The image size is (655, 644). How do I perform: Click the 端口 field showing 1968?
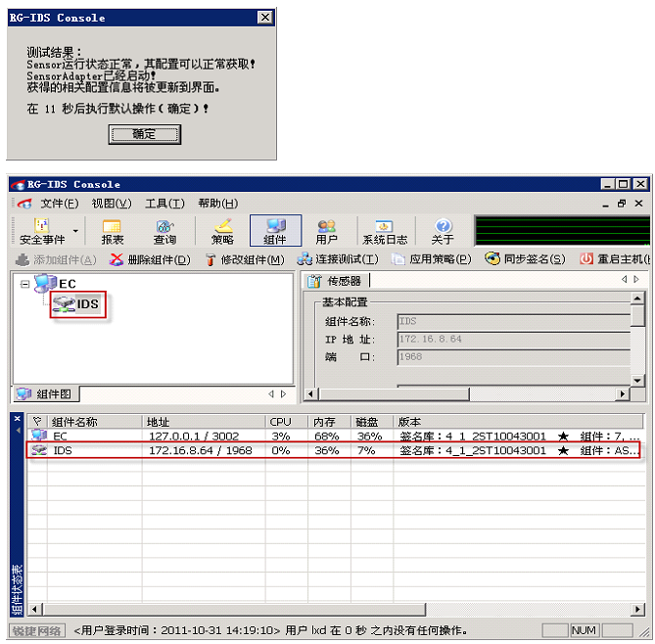(x=514, y=357)
